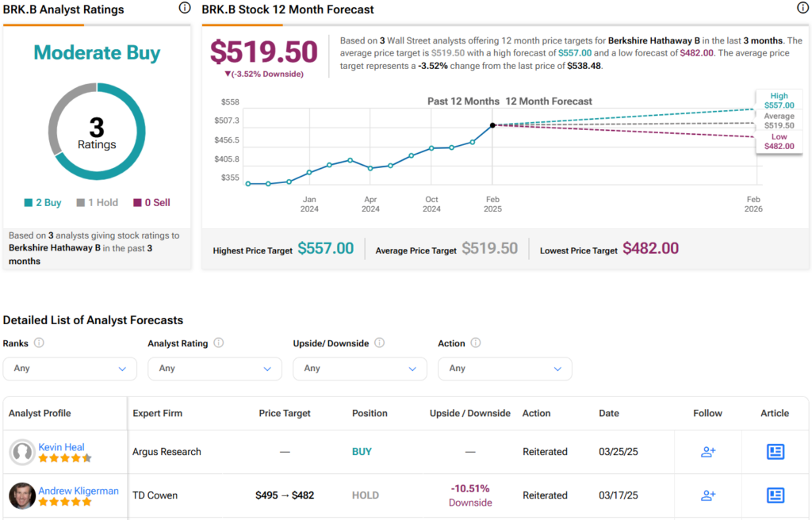Viewport: 812px width, 520px height.
Task: Click High $557.00 forecast label
Action: (x=779, y=101)
